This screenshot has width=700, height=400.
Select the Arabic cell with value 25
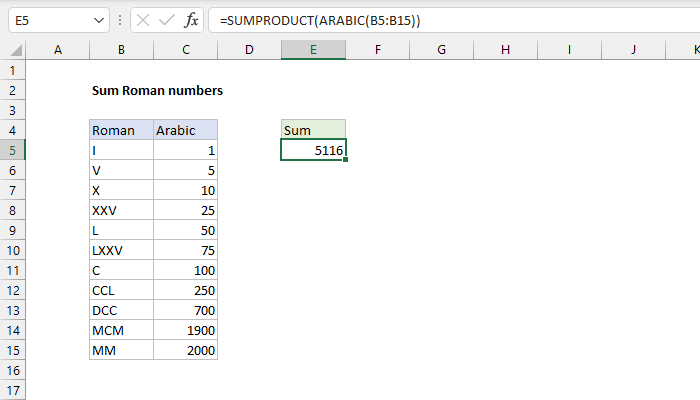[x=186, y=210]
